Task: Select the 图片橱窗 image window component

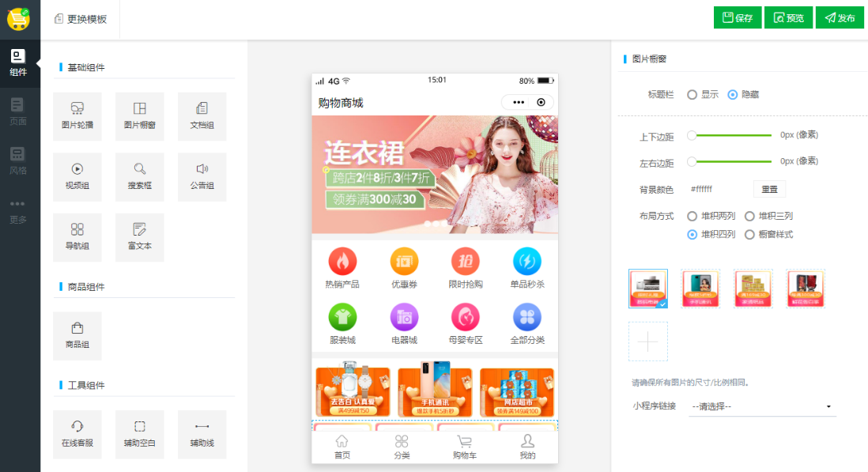Action: click(139, 116)
